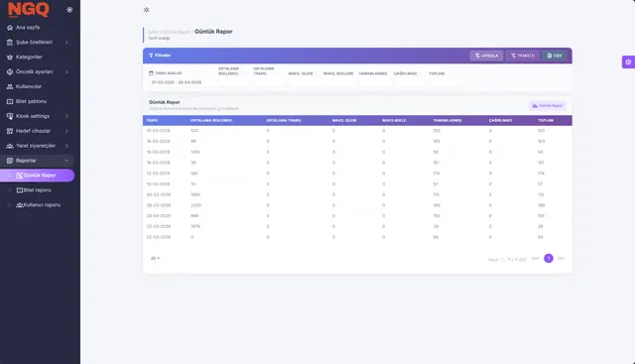The image size is (635, 364).
Task: Switch theme with the sun icon
Action: pyautogui.click(x=146, y=10)
